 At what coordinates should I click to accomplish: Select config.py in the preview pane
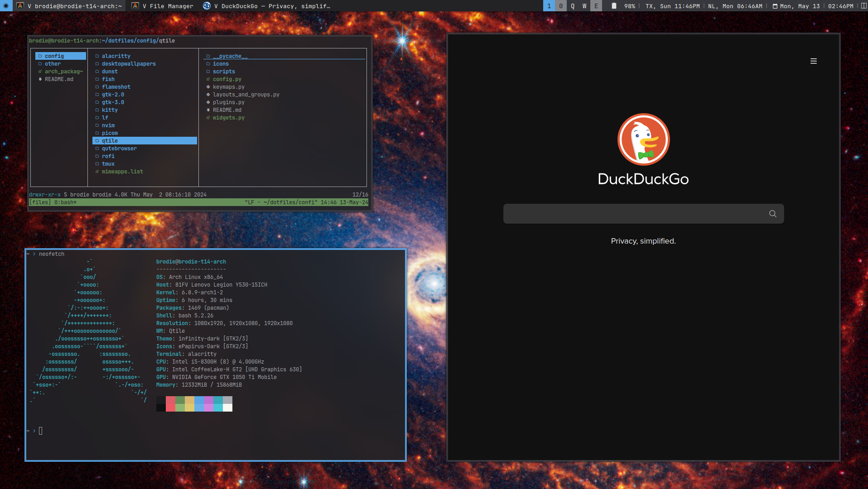coord(227,79)
